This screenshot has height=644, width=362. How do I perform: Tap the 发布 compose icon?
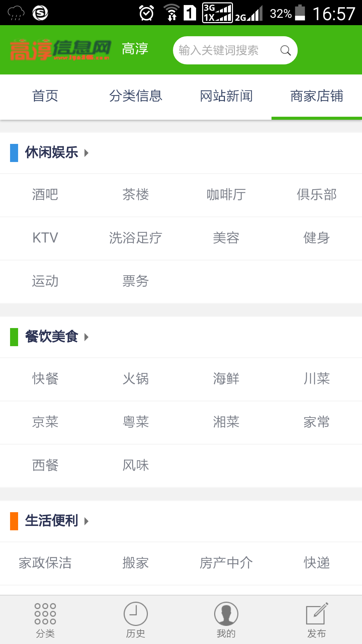(x=317, y=614)
